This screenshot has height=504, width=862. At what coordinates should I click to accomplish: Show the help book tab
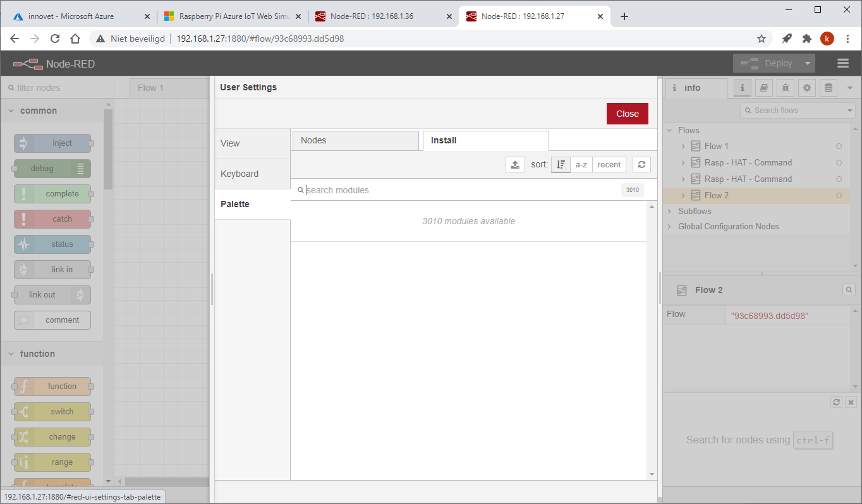[x=764, y=88]
